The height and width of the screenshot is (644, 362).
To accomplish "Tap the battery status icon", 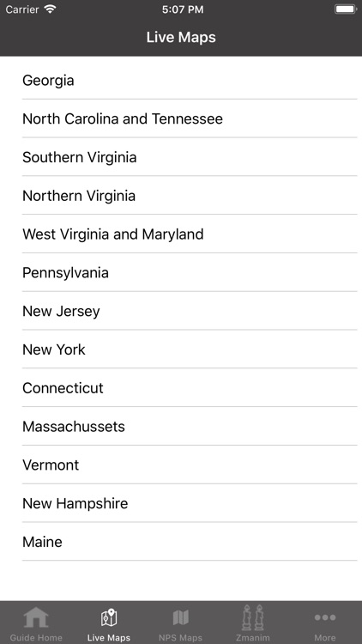I will click(x=346, y=9).
